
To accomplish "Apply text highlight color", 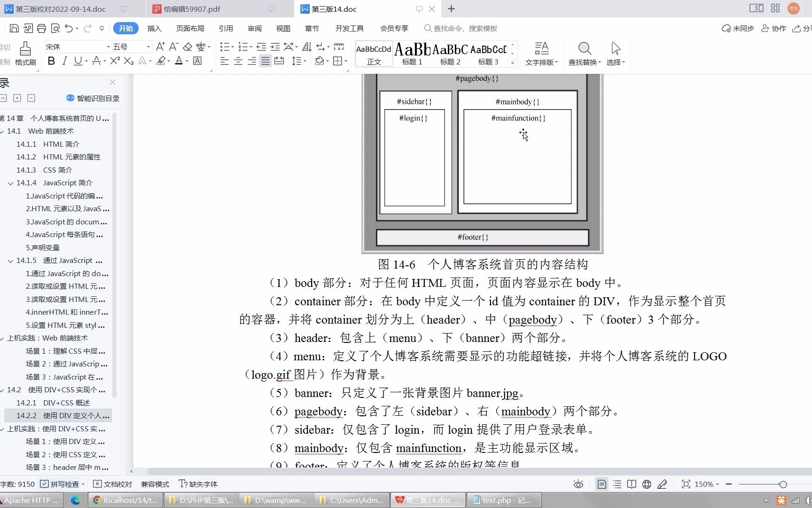I will [x=161, y=61].
